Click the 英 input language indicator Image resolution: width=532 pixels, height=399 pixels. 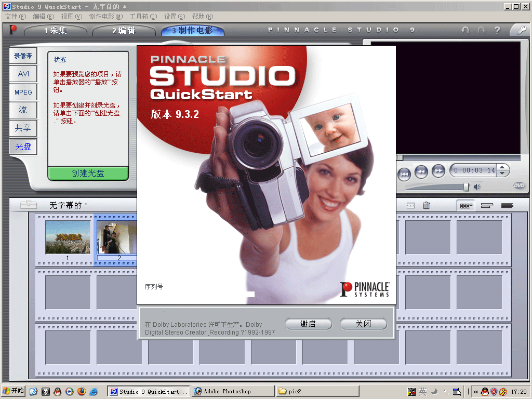click(x=423, y=392)
